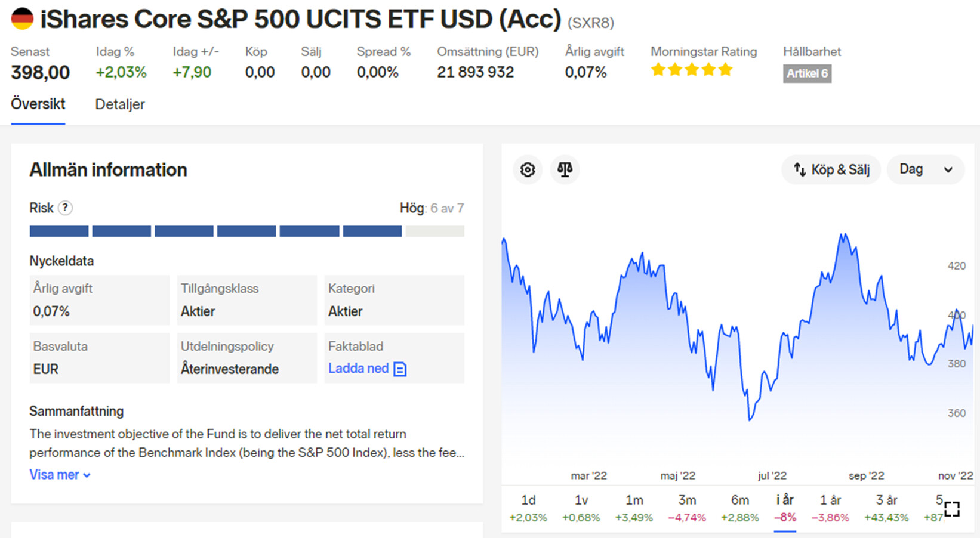The image size is (980, 538).
Task: Click the risk help question mark
Action: click(x=65, y=208)
